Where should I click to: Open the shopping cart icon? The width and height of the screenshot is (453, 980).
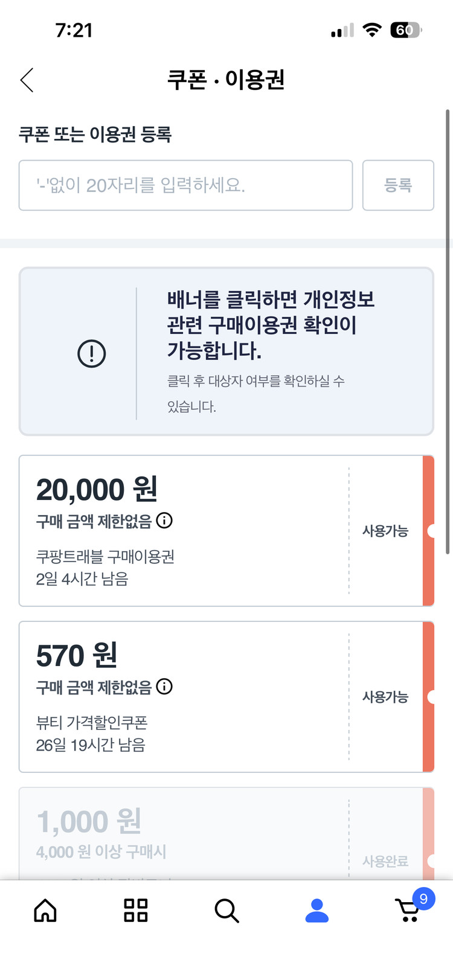tap(407, 912)
